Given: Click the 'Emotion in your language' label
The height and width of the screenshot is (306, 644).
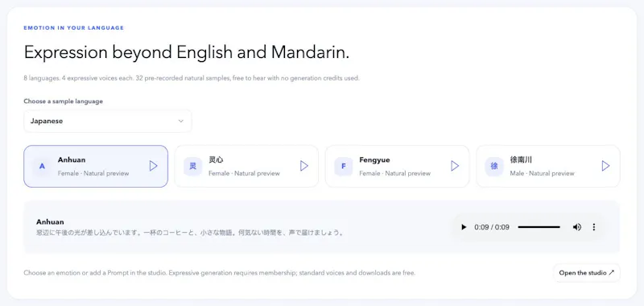Looking at the screenshot, I should click(x=73, y=28).
